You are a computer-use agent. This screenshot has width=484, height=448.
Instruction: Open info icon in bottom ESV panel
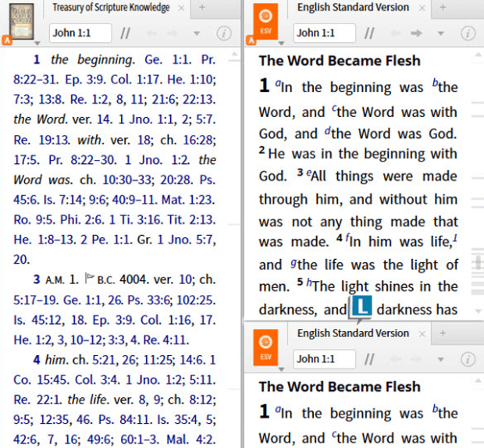point(468,359)
